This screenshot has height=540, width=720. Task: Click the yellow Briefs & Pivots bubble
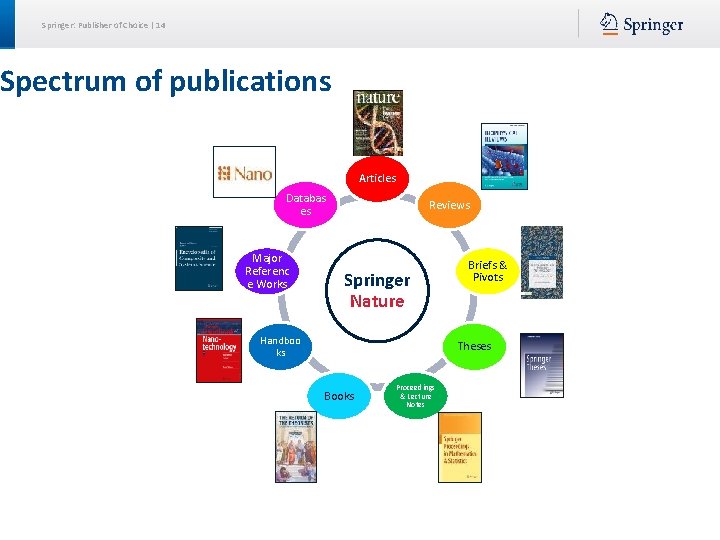click(x=488, y=271)
